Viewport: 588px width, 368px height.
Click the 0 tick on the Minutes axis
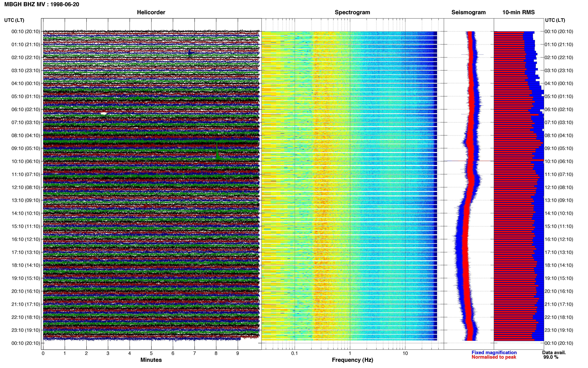43,353
